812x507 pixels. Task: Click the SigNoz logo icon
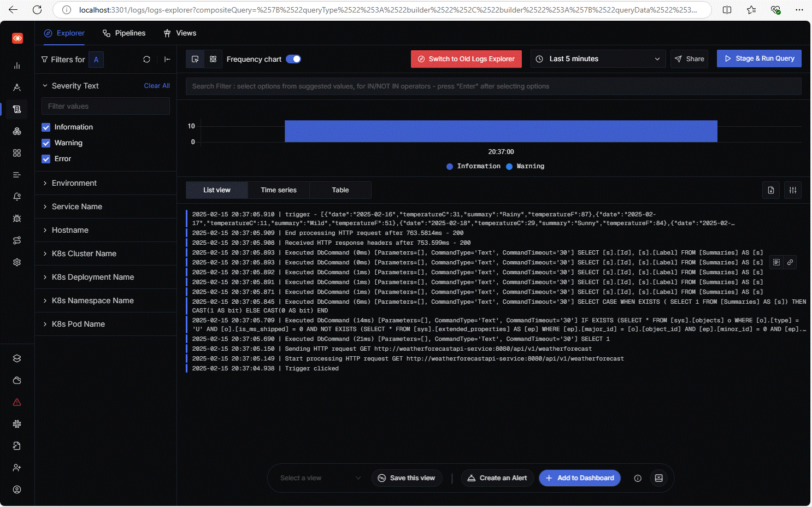pyautogui.click(x=17, y=38)
